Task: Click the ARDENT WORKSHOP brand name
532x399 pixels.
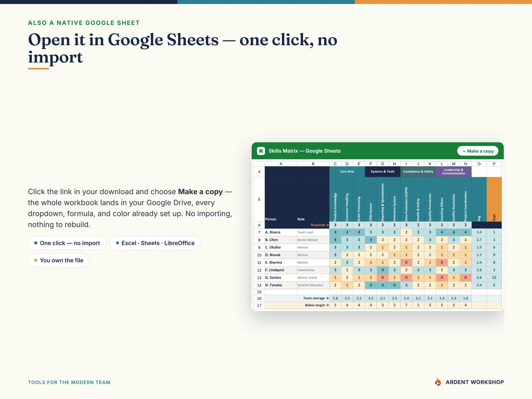Action: coord(475,382)
